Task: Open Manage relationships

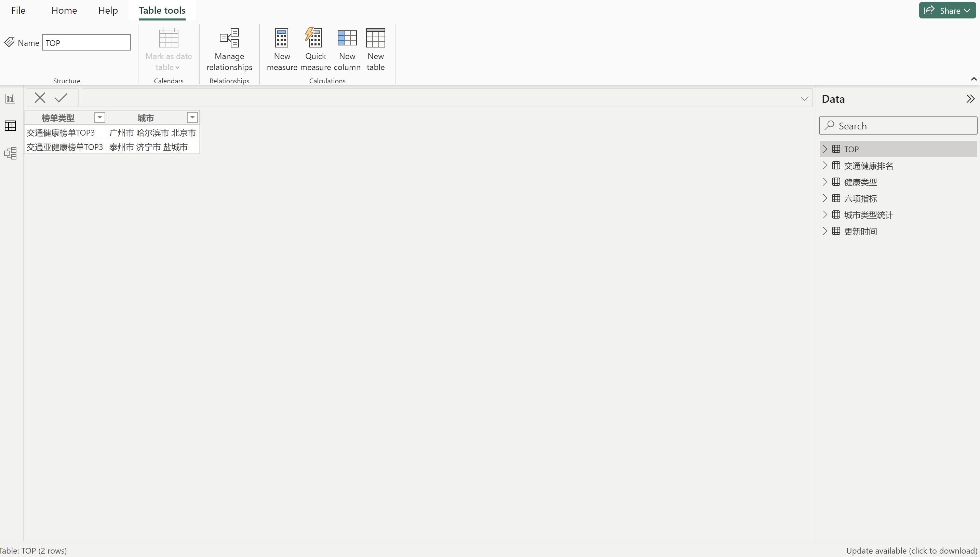Action: point(229,38)
